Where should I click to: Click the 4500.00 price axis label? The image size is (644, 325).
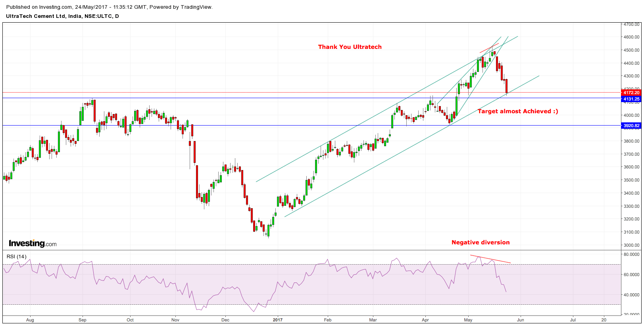click(x=631, y=50)
